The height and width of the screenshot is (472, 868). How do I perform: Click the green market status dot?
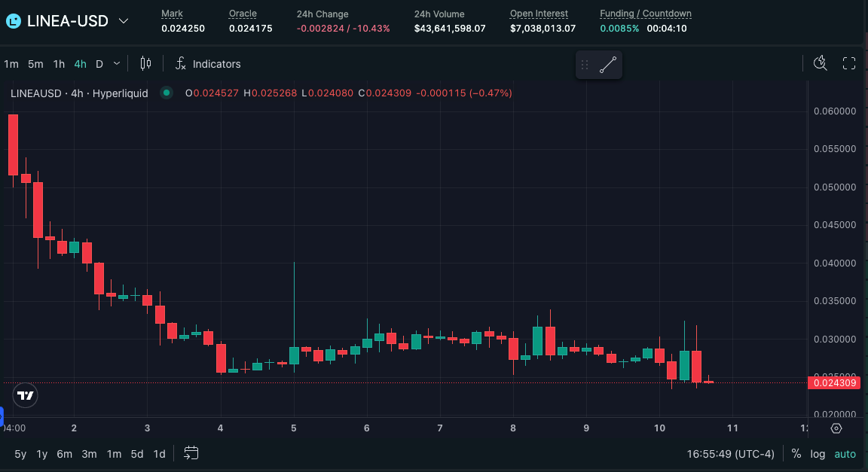[166, 93]
